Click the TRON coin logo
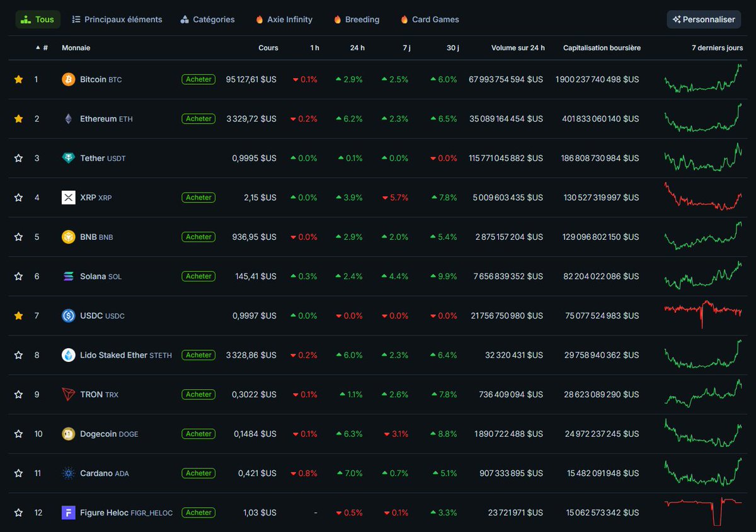 click(68, 394)
